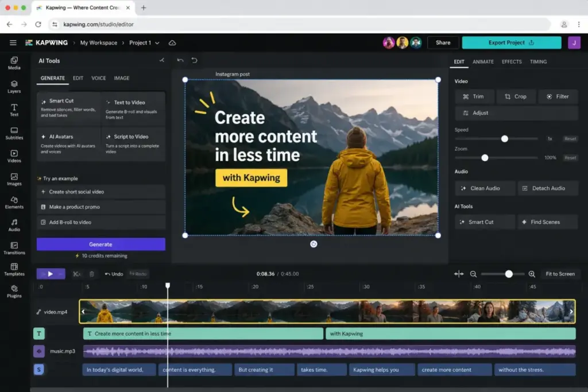Select the Text to Video card

tap(133, 108)
